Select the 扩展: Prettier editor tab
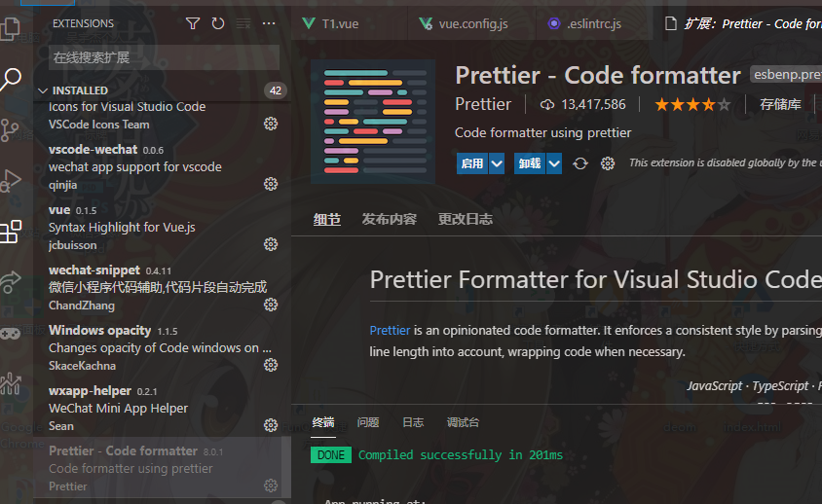Image resolution: width=822 pixels, height=504 pixels. click(x=739, y=23)
